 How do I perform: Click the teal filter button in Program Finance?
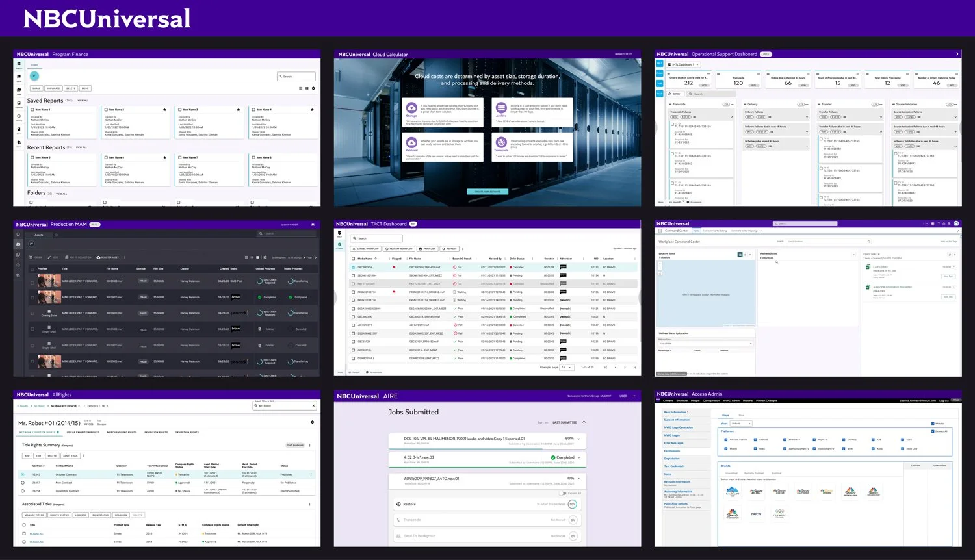(x=34, y=77)
